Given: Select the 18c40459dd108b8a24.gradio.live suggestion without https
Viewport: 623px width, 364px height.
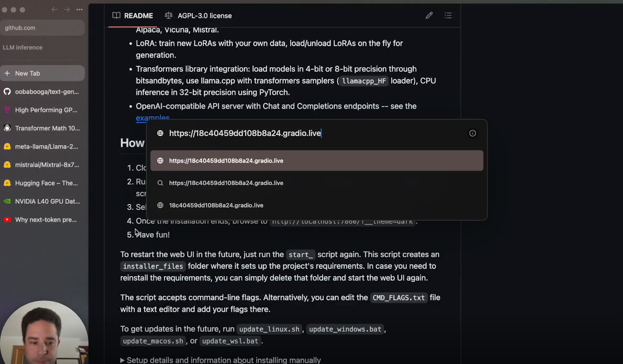Looking at the screenshot, I should pyautogui.click(x=317, y=205).
